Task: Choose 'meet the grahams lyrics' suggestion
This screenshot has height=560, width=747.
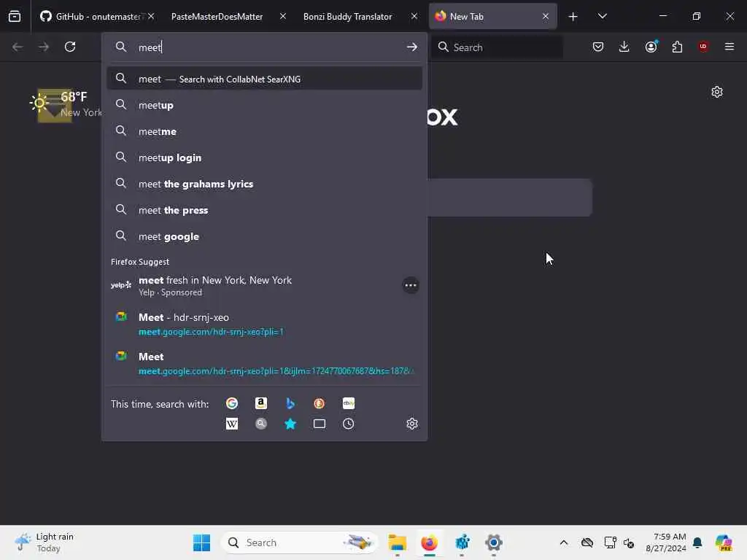Action: [x=264, y=184]
